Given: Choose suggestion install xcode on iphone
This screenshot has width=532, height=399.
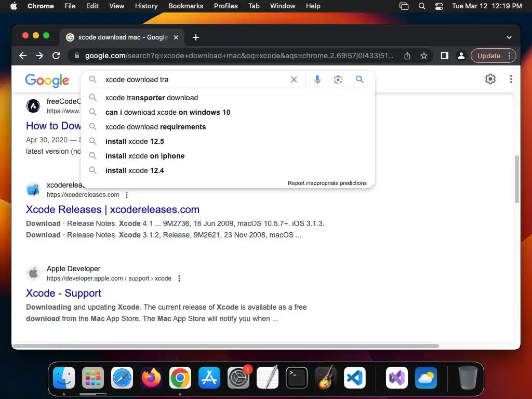Looking at the screenshot, I should (228, 156).
